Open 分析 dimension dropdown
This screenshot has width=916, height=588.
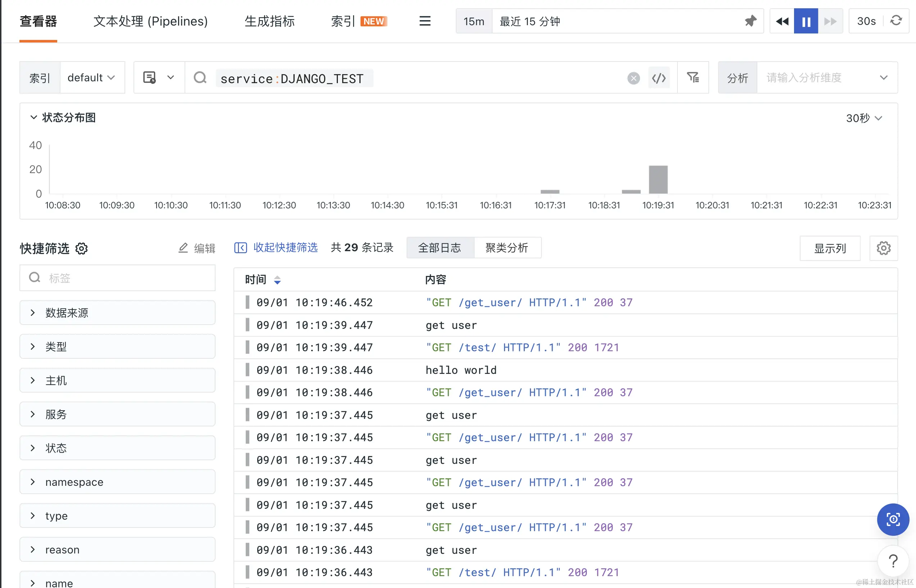click(x=827, y=77)
